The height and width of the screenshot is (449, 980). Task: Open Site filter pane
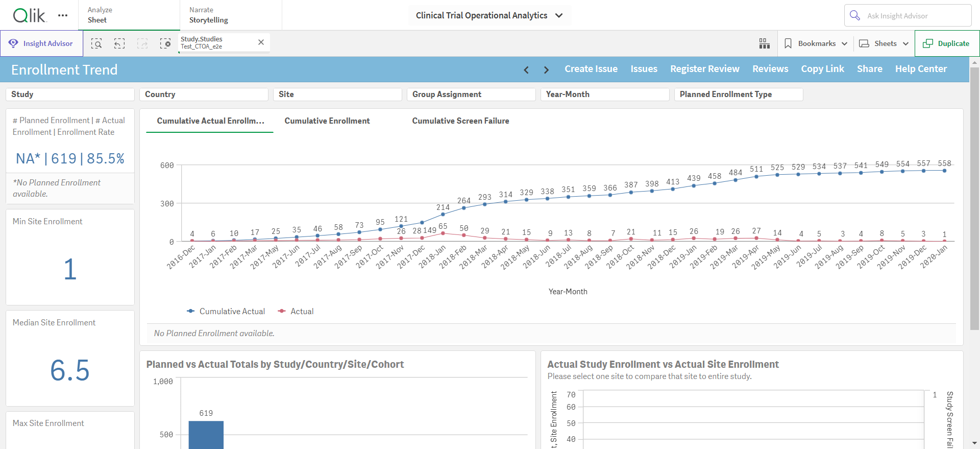[337, 94]
